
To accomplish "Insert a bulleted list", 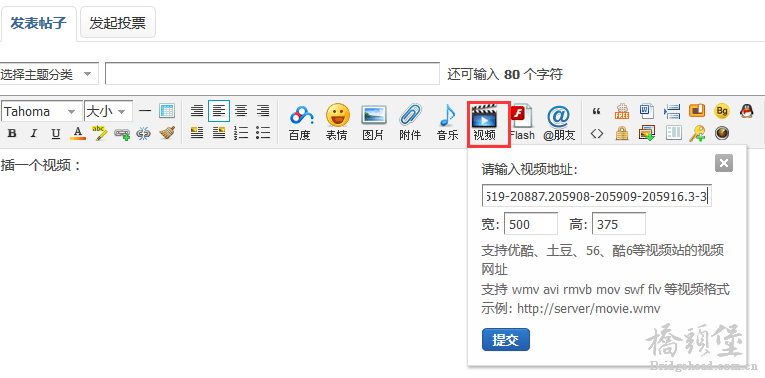I will point(263,133).
